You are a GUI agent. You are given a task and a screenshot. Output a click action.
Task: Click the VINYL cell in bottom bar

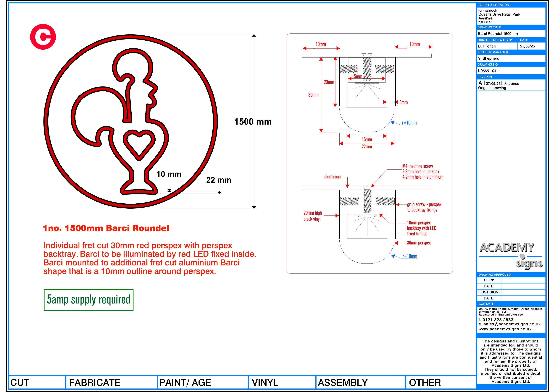pos(282,383)
